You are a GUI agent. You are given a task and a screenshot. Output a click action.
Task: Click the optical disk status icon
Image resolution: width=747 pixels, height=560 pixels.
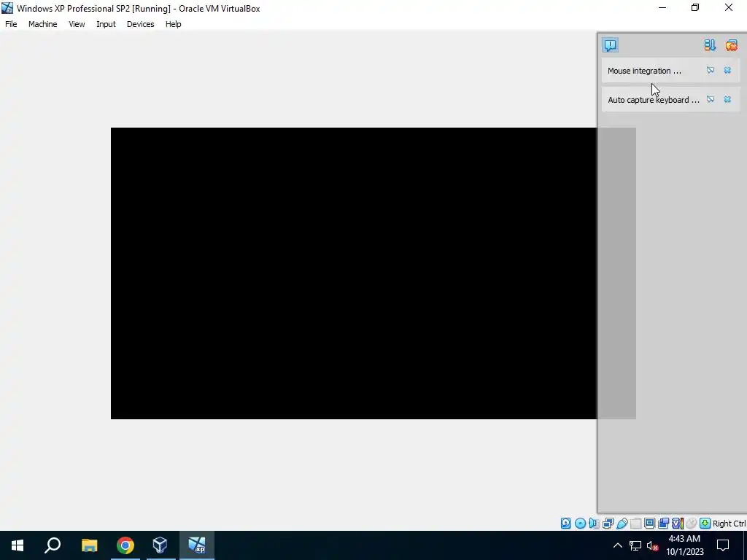pos(580,524)
